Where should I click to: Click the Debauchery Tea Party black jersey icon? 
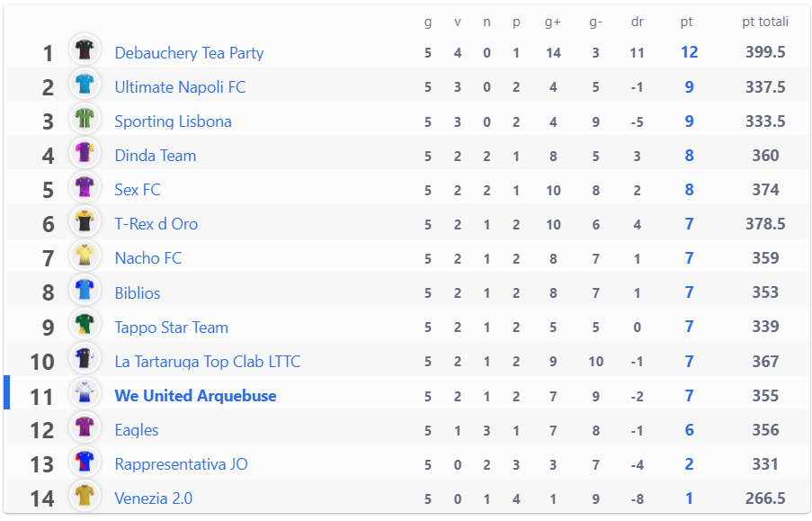[85, 49]
